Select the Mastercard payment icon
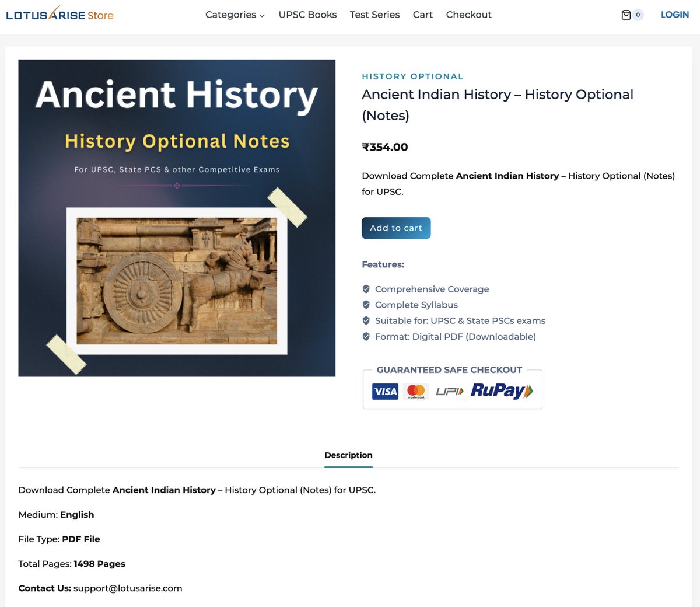The image size is (700, 607). (x=415, y=391)
